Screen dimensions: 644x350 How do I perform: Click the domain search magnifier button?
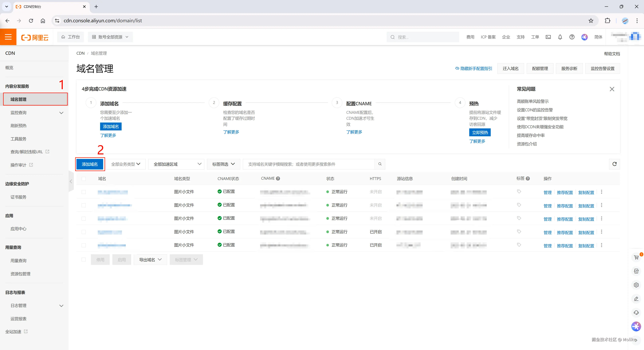pyautogui.click(x=380, y=164)
